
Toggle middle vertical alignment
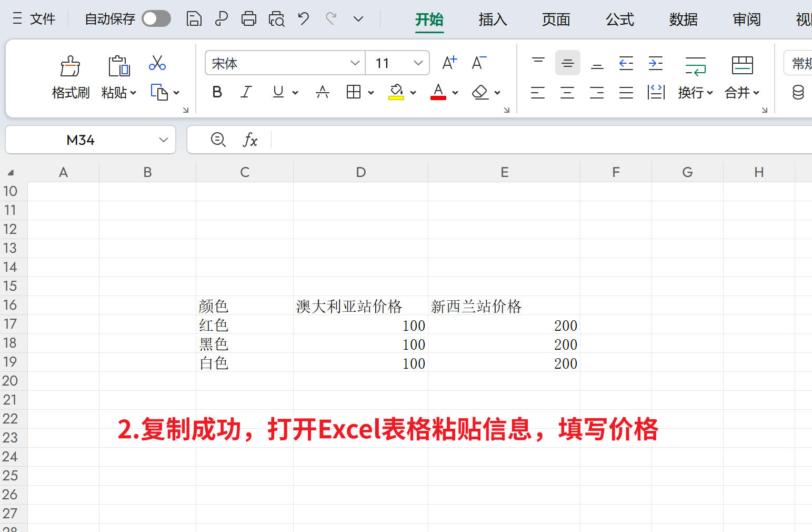[567, 63]
